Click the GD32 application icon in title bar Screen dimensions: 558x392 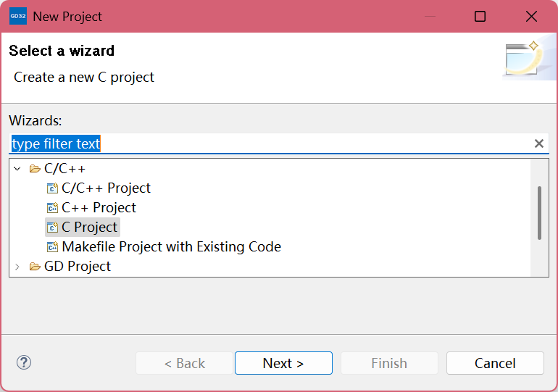pyautogui.click(x=18, y=16)
